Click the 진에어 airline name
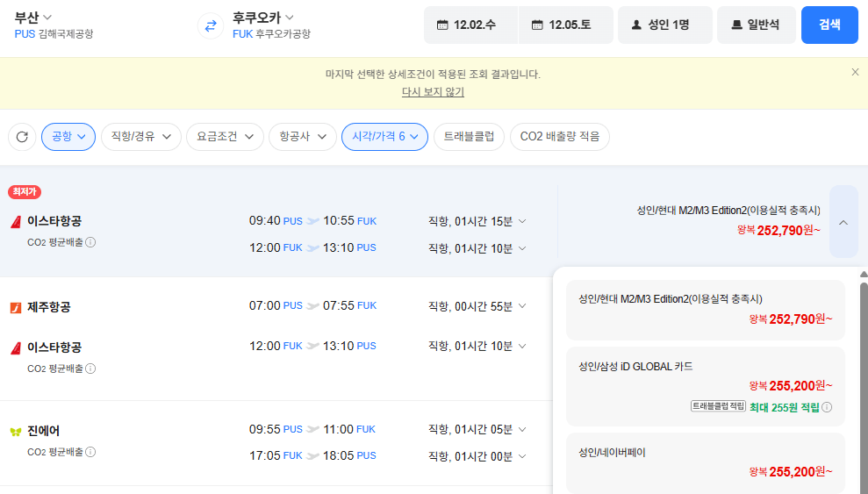Screen dimensions: 868x494 [43, 431]
